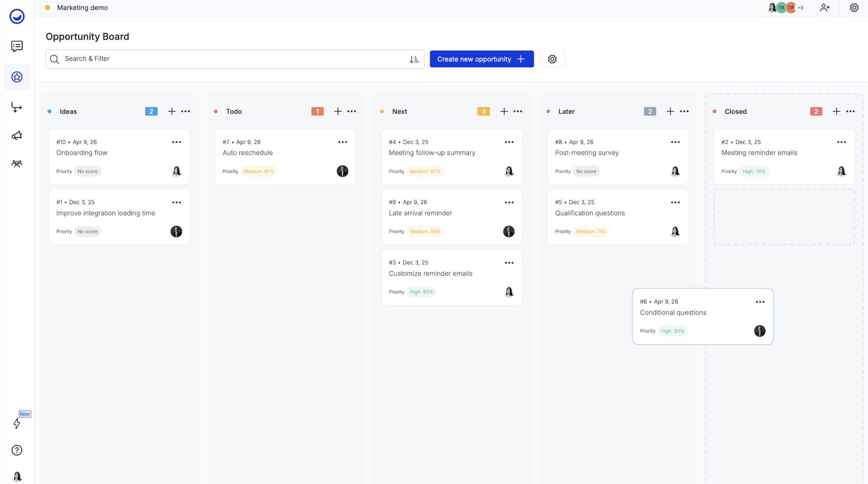The height and width of the screenshot is (484, 868).
Task: Open the Late arrival reminder card
Action: tap(452, 217)
